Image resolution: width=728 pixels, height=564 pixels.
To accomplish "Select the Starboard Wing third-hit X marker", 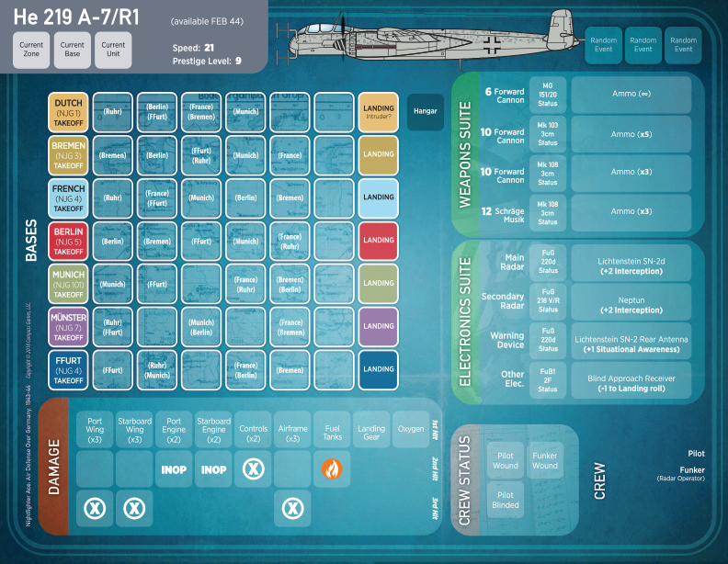I will click(134, 507).
